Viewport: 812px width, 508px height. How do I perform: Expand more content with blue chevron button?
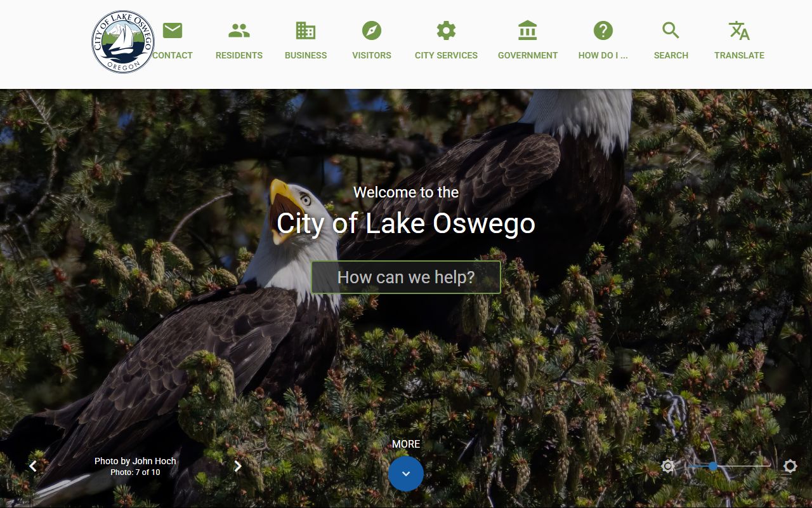coord(406,474)
